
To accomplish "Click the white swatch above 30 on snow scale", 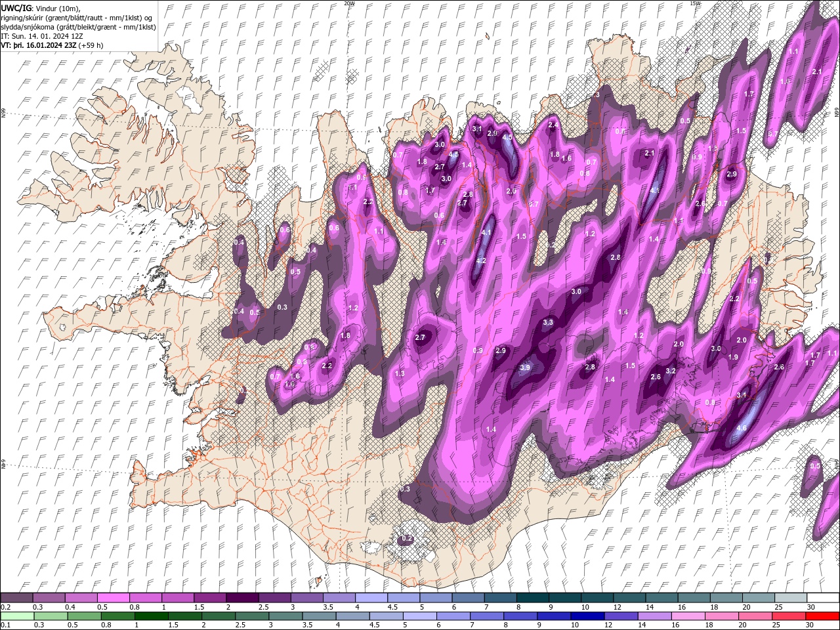I will (824, 598).
